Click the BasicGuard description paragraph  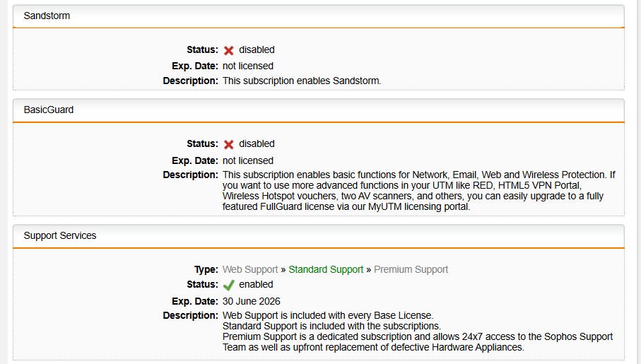coord(417,191)
